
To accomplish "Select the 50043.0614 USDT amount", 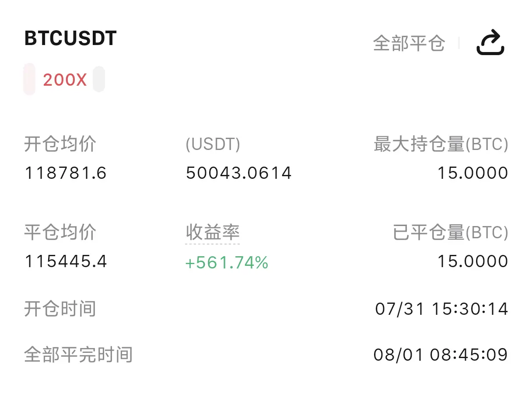I will (239, 174).
